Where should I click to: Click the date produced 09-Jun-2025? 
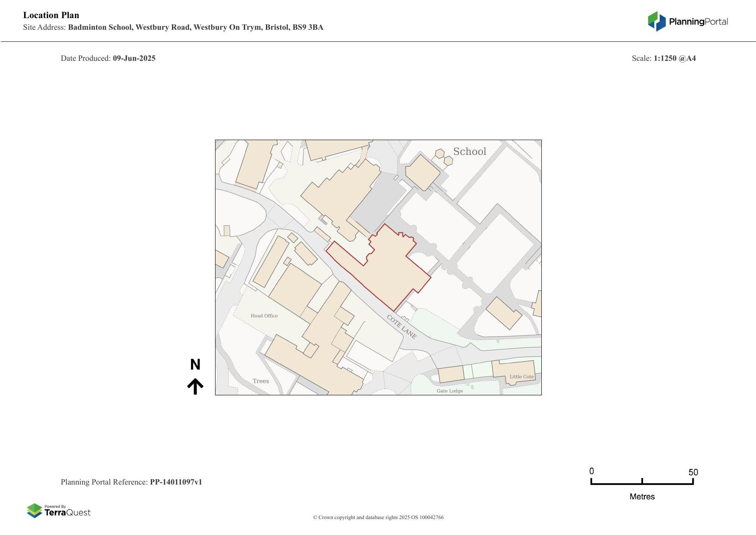point(134,58)
